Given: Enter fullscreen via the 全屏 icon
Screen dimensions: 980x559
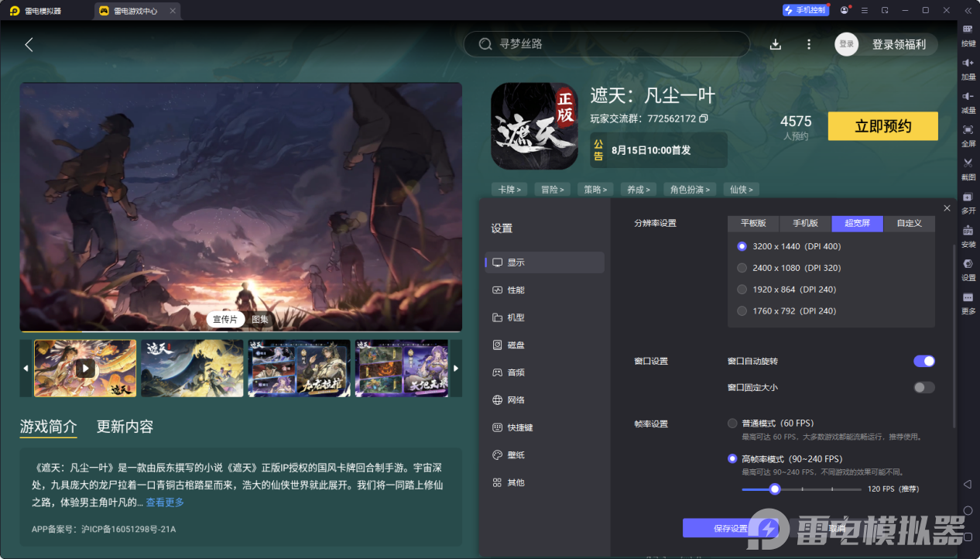Looking at the screenshot, I should [x=968, y=136].
